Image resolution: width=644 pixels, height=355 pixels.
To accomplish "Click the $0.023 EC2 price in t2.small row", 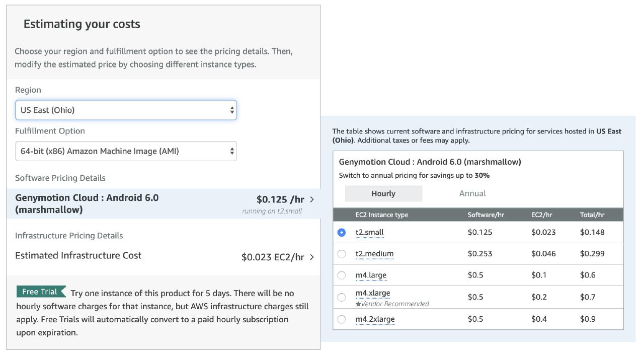I will [543, 232].
